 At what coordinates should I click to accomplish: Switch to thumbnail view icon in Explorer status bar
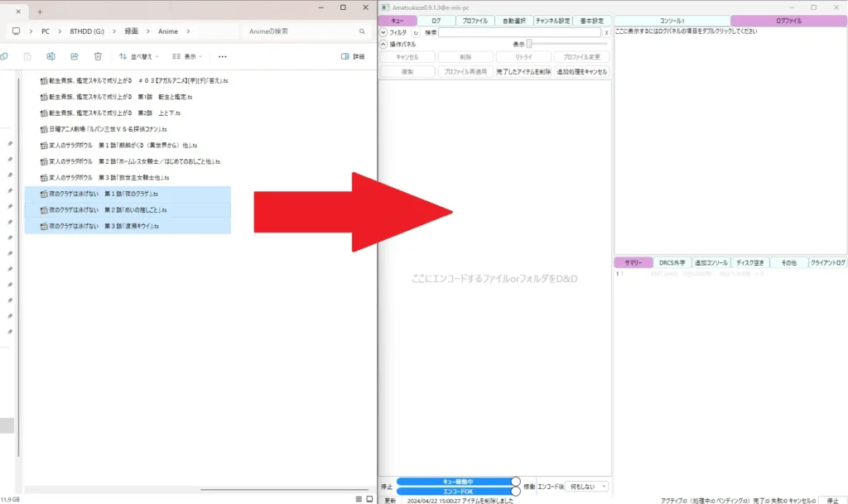[x=369, y=499]
